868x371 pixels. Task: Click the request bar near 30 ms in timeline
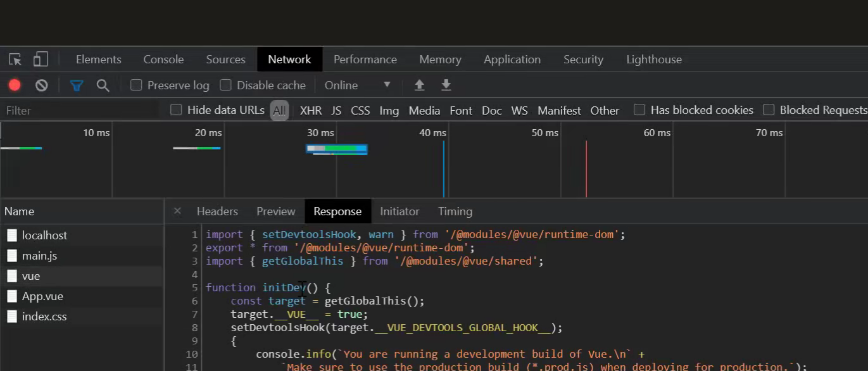point(337,149)
